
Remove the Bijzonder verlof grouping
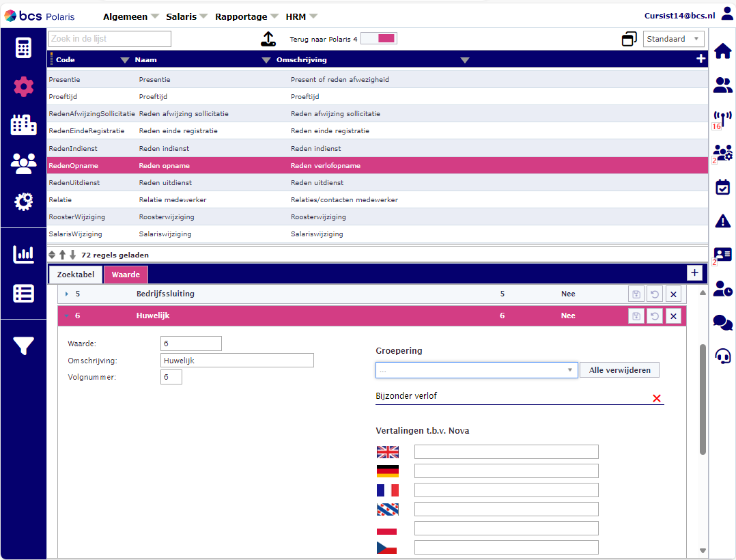(657, 399)
